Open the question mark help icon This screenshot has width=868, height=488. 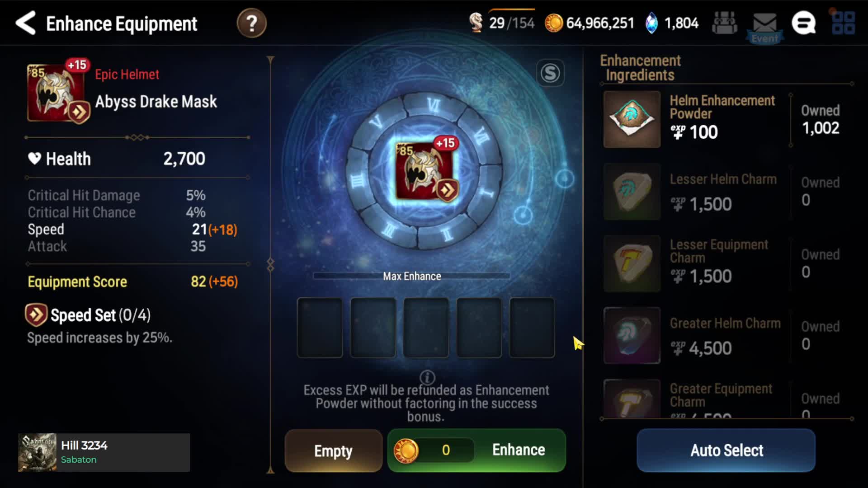tap(251, 23)
